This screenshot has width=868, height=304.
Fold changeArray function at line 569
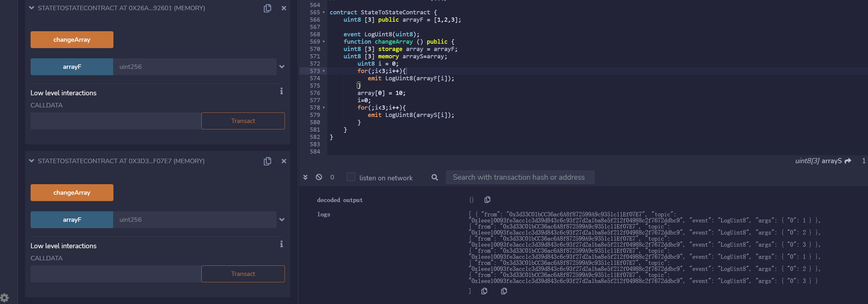coord(324,42)
